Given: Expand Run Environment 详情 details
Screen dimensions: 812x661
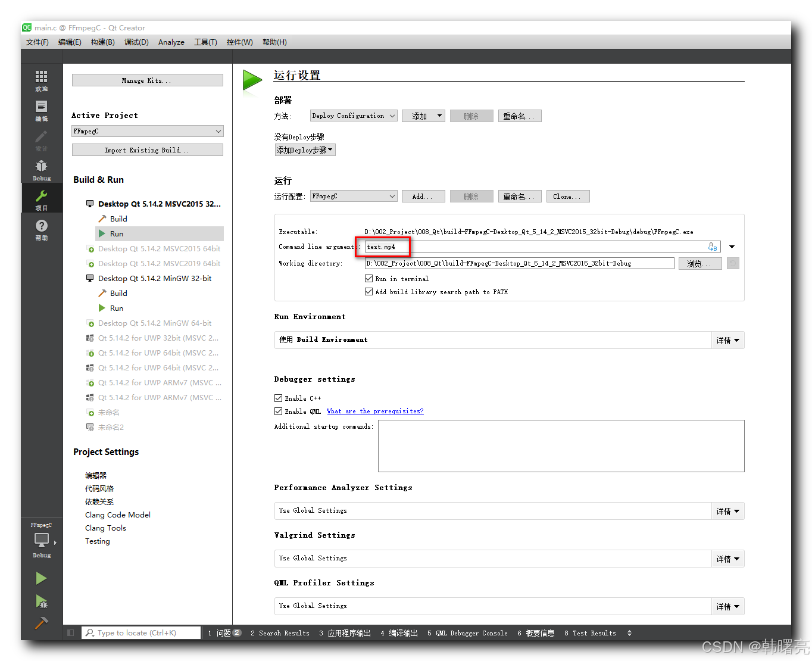Looking at the screenshot, I should tap(727, 340).
